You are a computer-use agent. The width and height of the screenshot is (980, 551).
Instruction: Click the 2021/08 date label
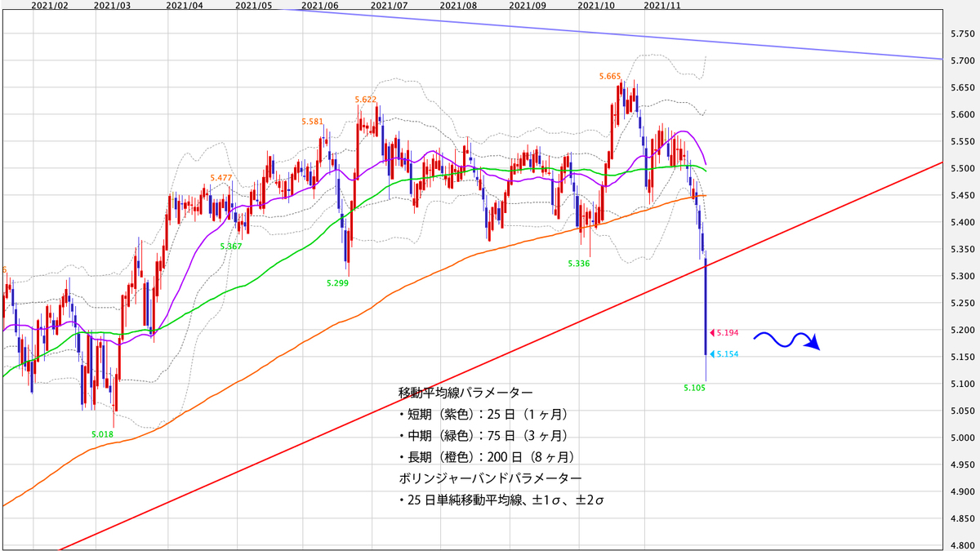click(x=458, y=6)
